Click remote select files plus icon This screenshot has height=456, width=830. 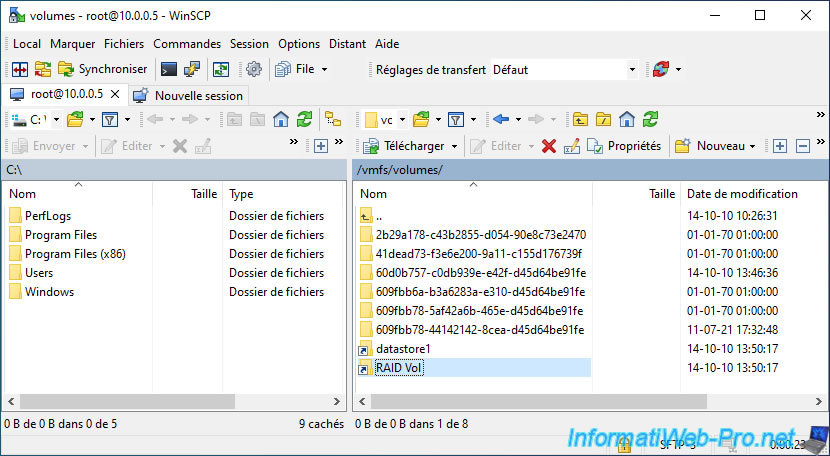click(x=780, y=146)
